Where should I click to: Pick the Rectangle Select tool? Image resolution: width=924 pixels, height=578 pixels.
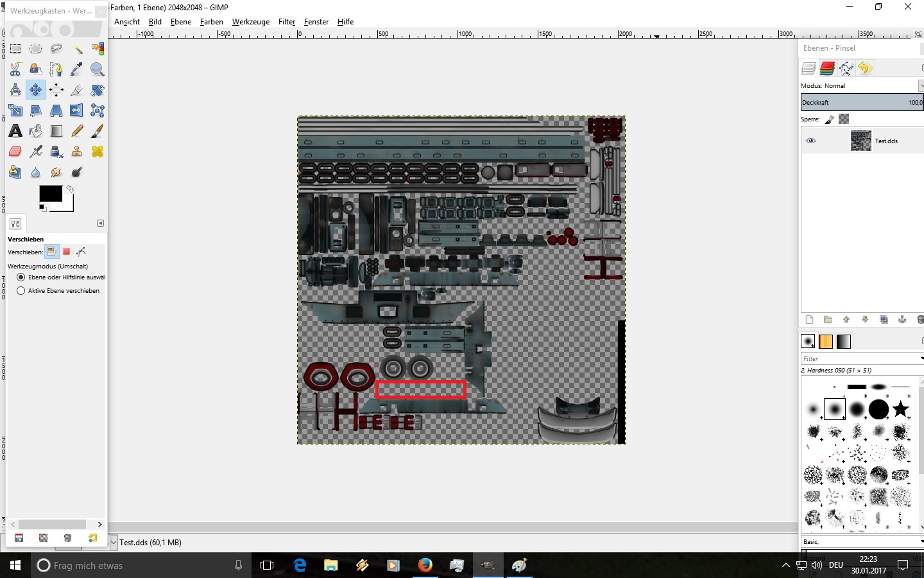[x=15, y=49]
